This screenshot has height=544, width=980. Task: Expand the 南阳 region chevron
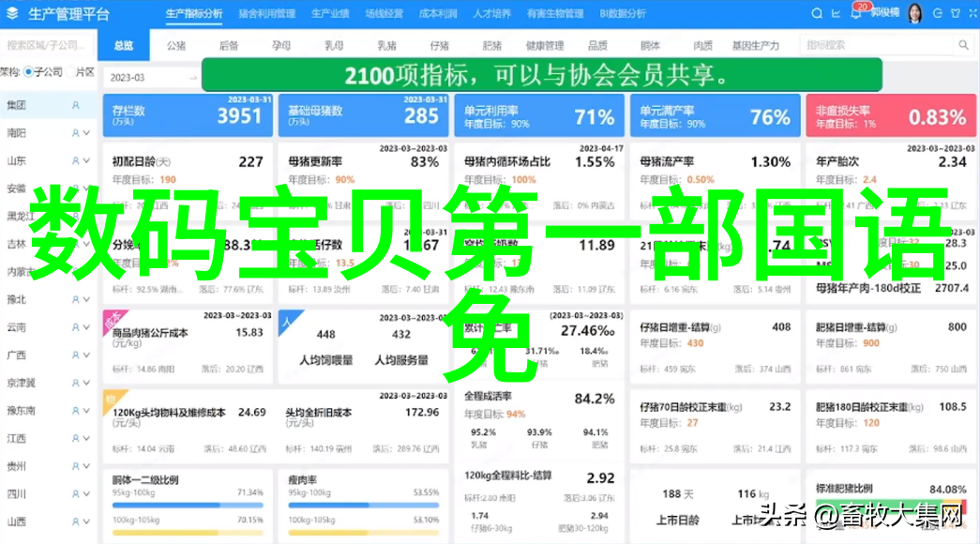[86, 133]
